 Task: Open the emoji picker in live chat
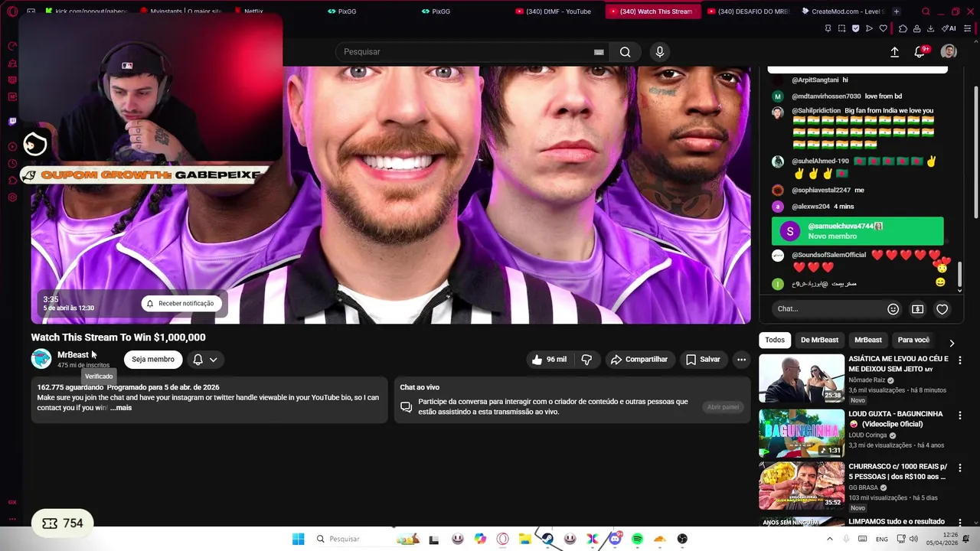tap(893, 309)
